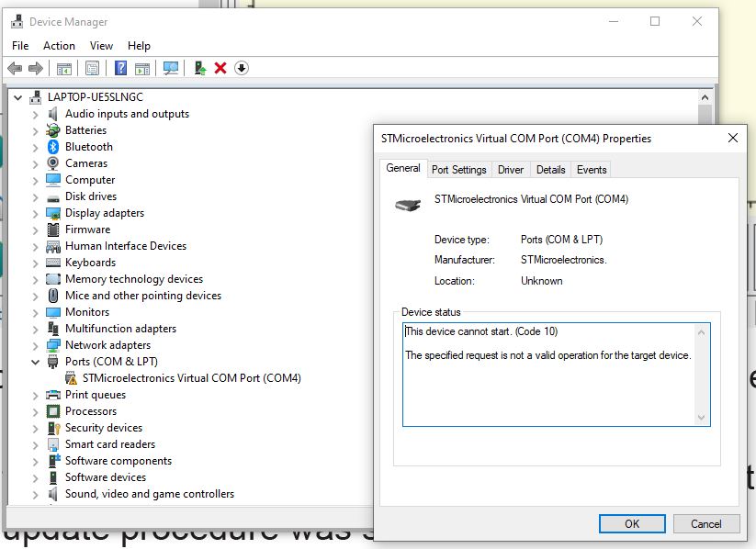Collapse the LAPTOP-UE5SLNGC root node
Image resolution: width=756 pixels, height=549 pixels.
[x=17, y=97]
